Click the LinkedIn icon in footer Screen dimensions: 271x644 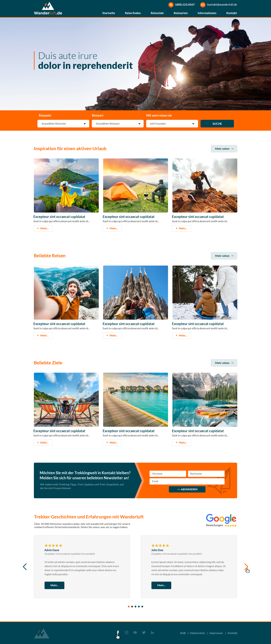pyautogui.click(x=152, y=632)
